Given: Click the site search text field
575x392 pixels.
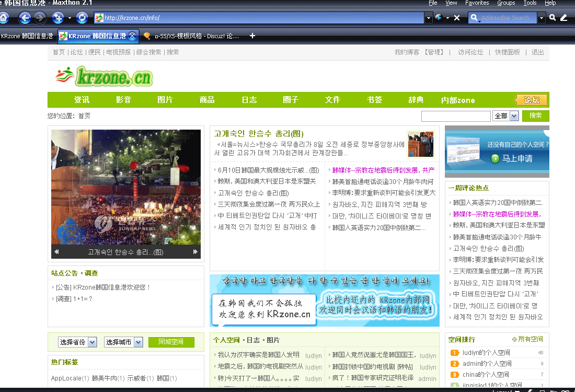Looking at the screenshot, I should [x=456, y=116].
